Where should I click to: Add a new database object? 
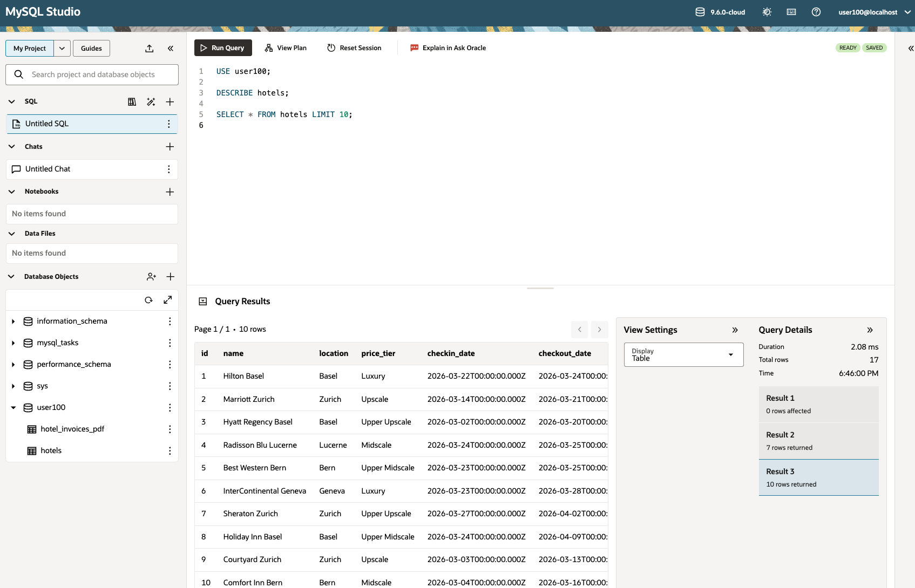click(171, 277)
